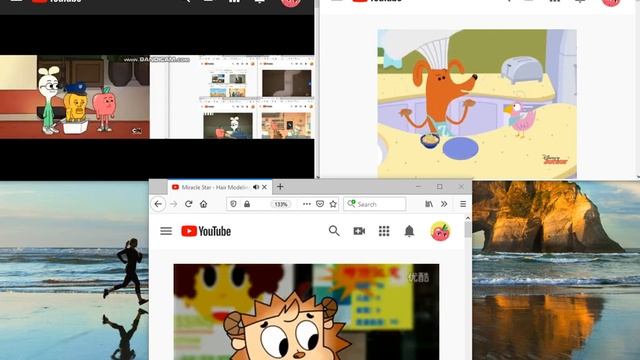Open the YouTube apps grid
Image resolution: width=640 pixels, height=360 pixels.
(x=384, y=231)
